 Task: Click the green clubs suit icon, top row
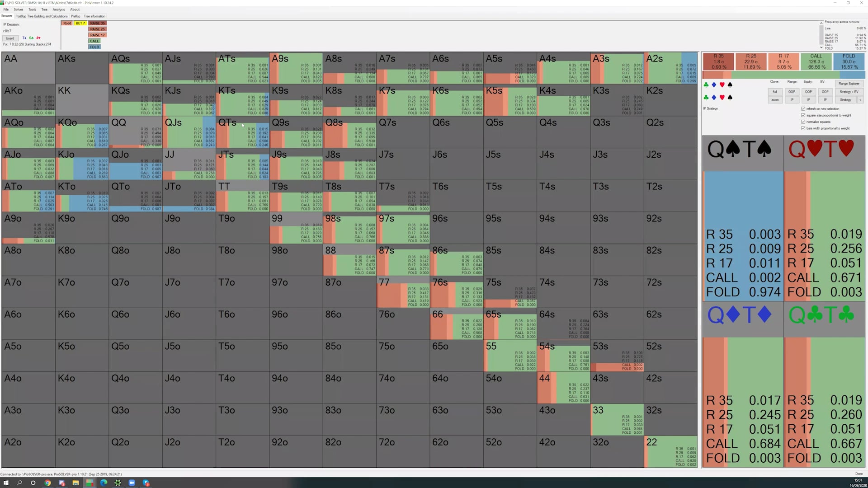click(706, 85)
